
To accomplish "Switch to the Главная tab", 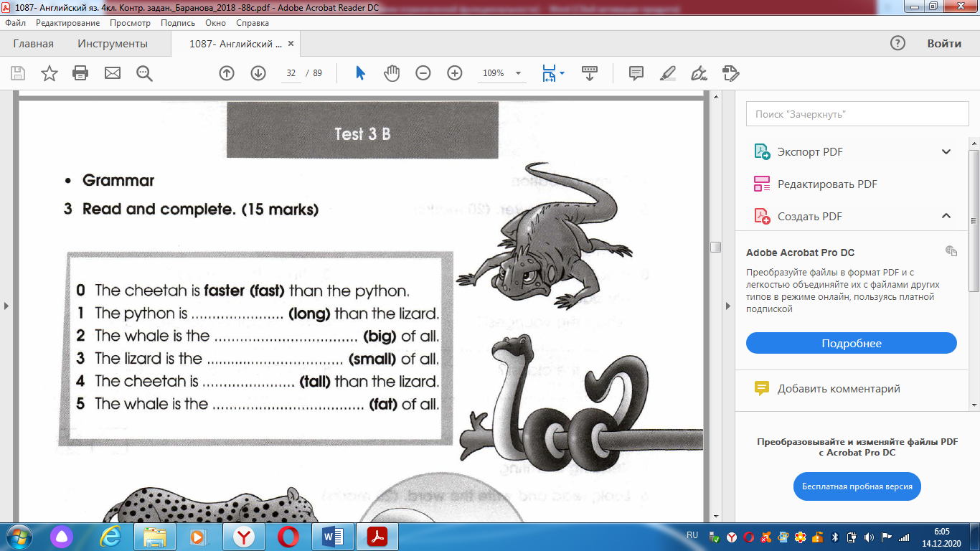I will [x=33, y=43].
